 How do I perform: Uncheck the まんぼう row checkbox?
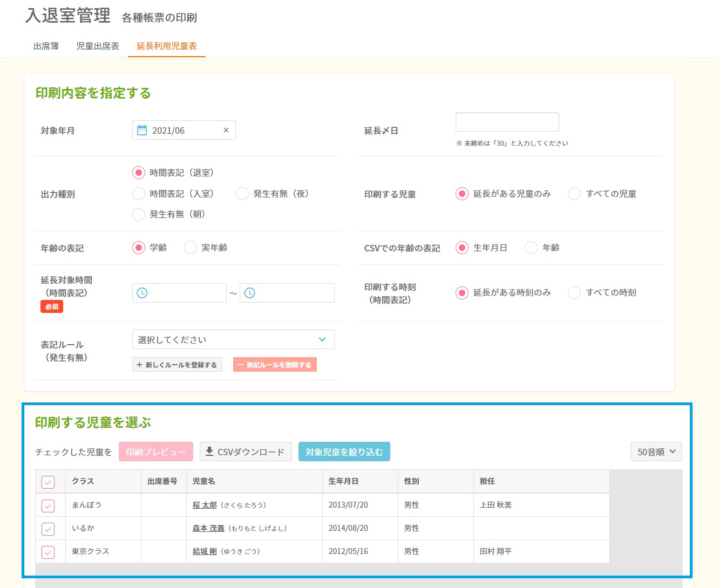(48, 505)
